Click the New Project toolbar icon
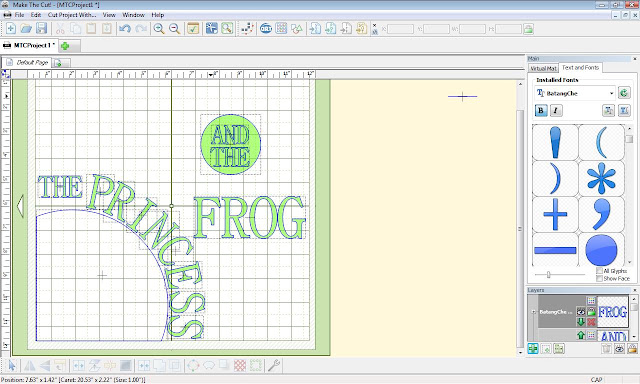Screen dimensions: 640x384 coord(11,29)
